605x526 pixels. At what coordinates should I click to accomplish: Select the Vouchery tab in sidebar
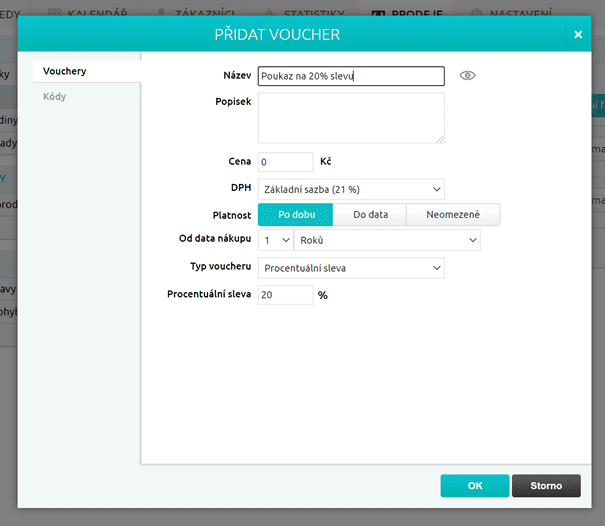point(65,72)
